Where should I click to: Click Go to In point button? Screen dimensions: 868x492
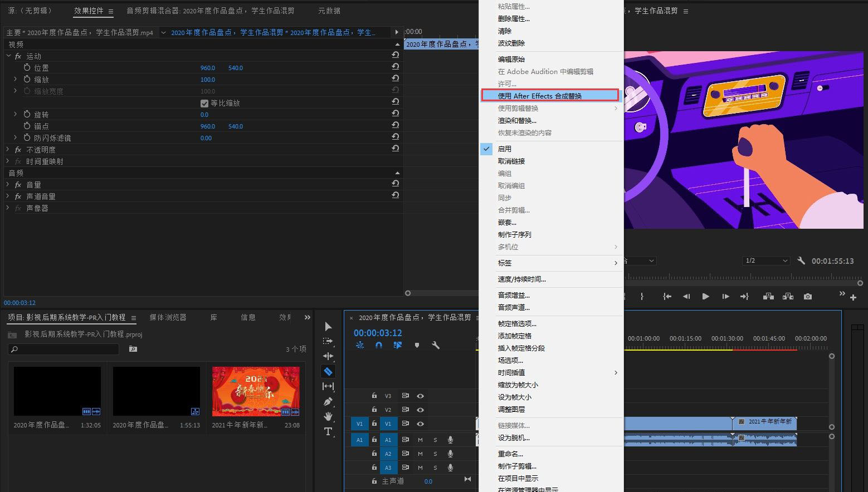667,297
